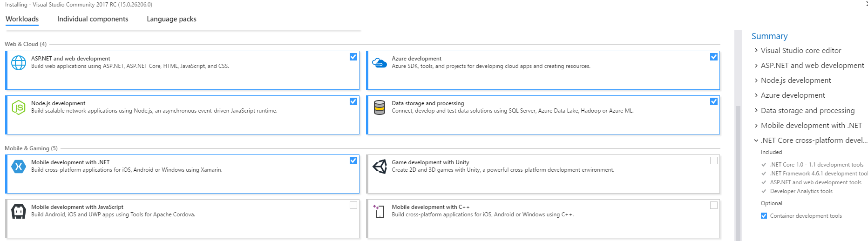The image size is (868, 241).
Task: Click the Mobile & Gaming (5) section header
Action: (x=31, y=148)
